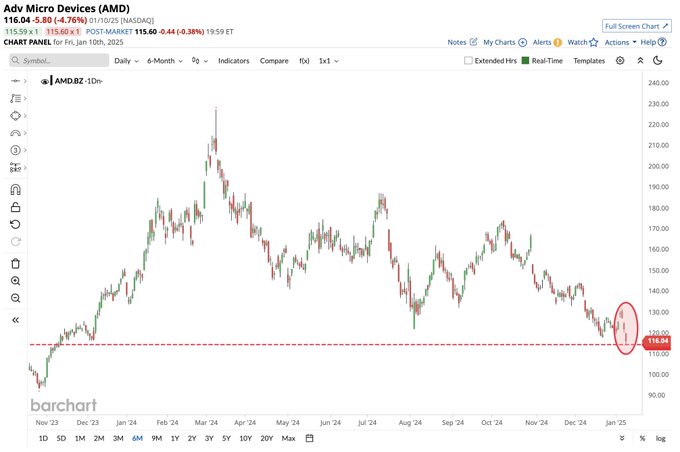Focus the Symbol search field
This screenshot has height=452, width=680.
[x=59, y=60]
